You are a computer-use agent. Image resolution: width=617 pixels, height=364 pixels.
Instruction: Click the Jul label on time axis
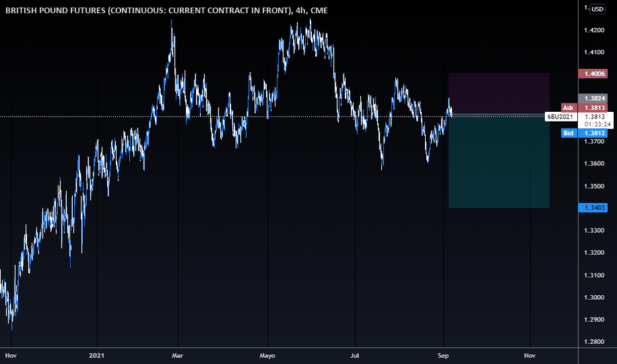[355, 356]
